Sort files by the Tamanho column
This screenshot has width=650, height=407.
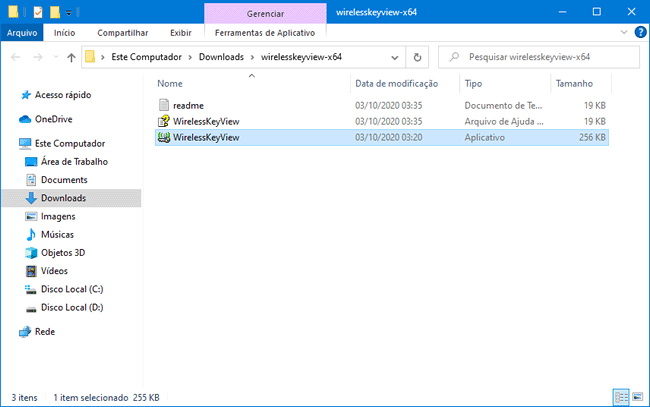[574, 84]
